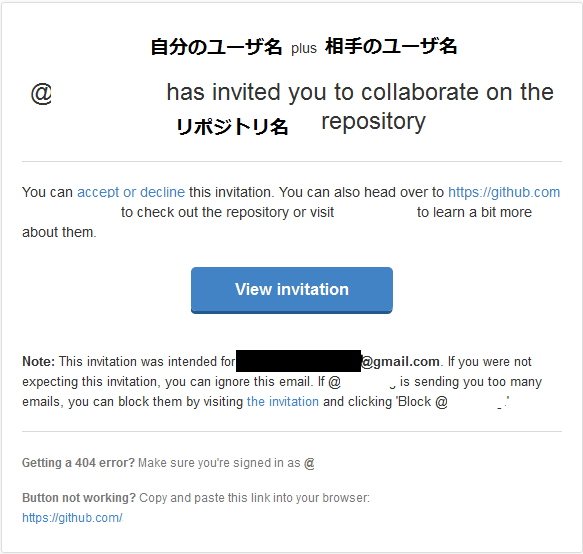Click the 'Getting a 404 error?' text
The width and height of the screenshot is (583, 554).
[78, 463]
